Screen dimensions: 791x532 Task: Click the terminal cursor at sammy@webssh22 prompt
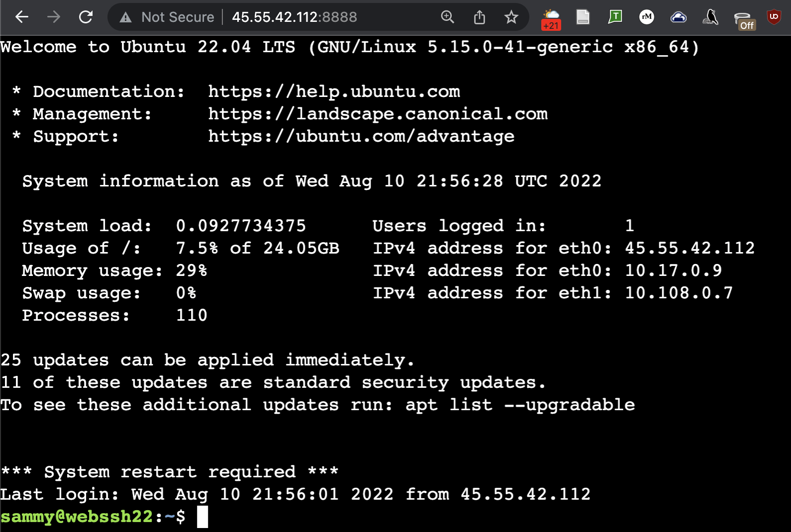coord(202,517)
